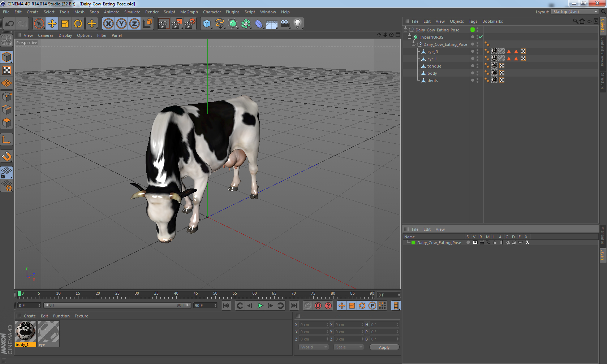Switch to Model mode
The width and height of the screenshot is (607, 364).
coord(7,57)
